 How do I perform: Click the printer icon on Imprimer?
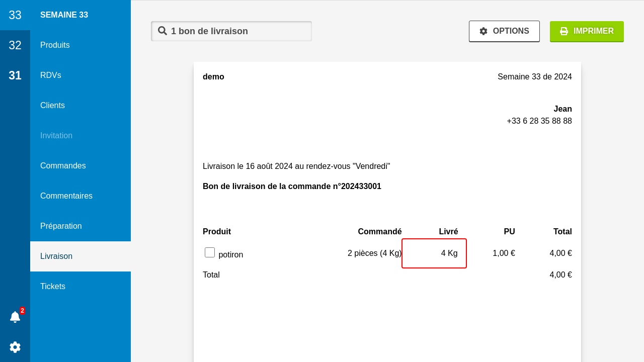point(564,31)
